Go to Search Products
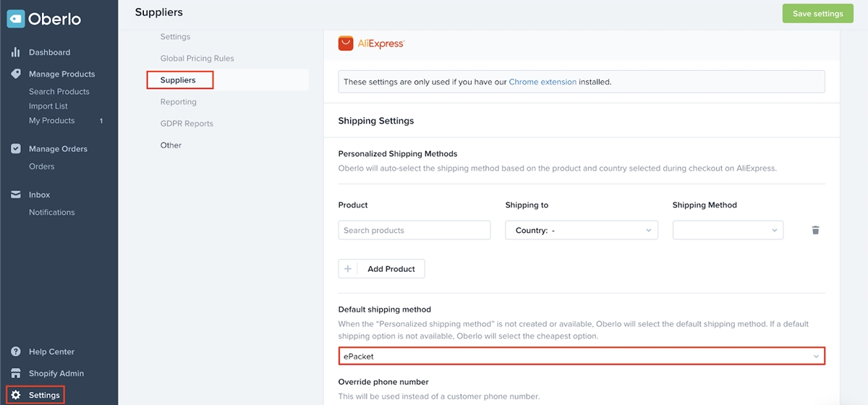This screenshot has height=405, width=868. point(59,91)
